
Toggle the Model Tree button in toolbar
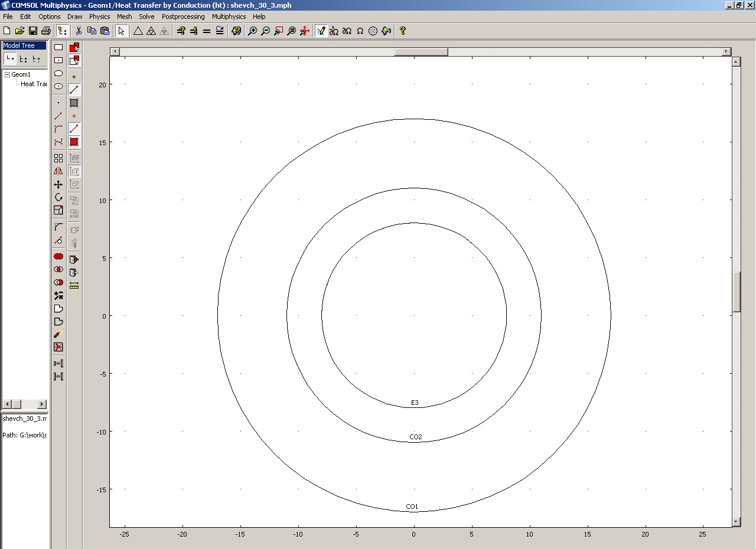coord(62,31)
